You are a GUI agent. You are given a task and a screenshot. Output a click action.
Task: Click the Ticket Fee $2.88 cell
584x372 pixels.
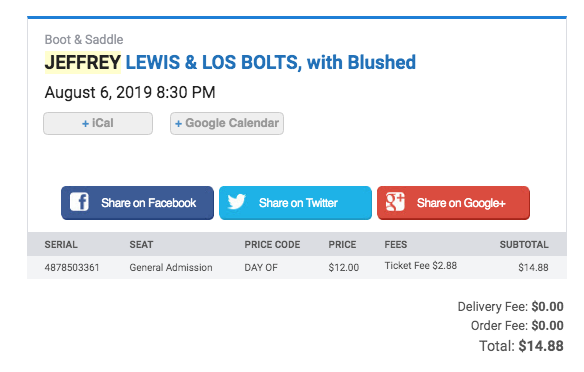[x=421, y=266]
